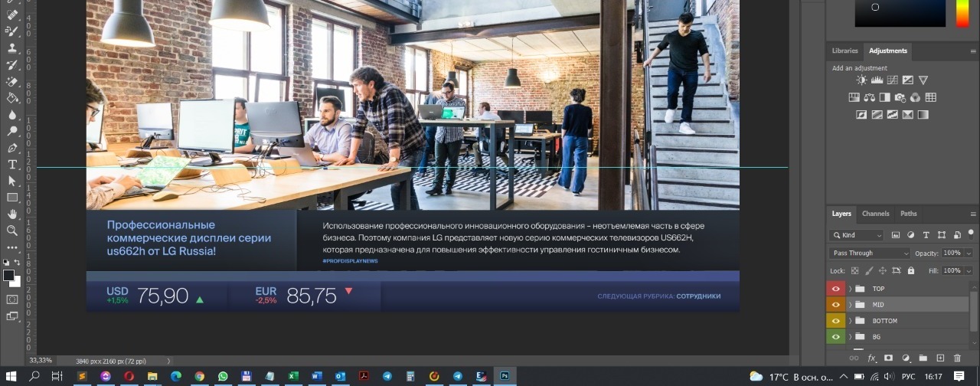Viewport: 980px width, 386px height.
Task: Switch to the Channels tab
Action: tap(875, 214)
